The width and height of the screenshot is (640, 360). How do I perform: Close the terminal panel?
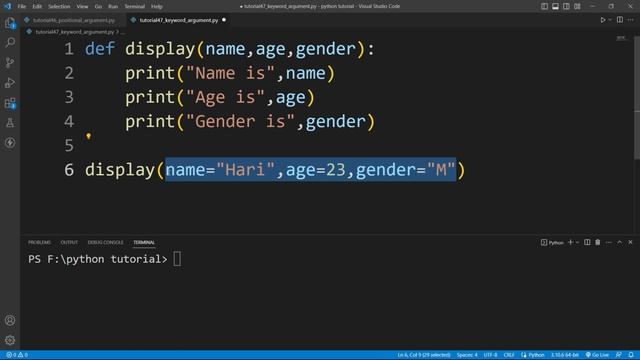click(630, 242)
